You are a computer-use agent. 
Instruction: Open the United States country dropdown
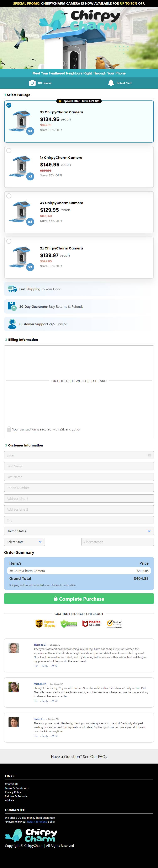[79, 531]
